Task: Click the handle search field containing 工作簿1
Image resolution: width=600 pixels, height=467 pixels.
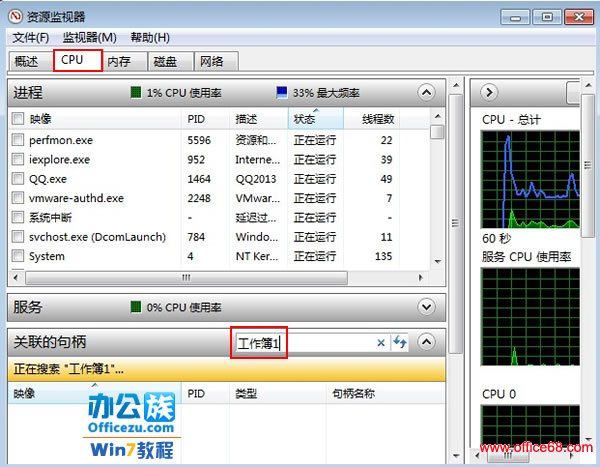Action: pyautogui.click(x=304, y=343)
